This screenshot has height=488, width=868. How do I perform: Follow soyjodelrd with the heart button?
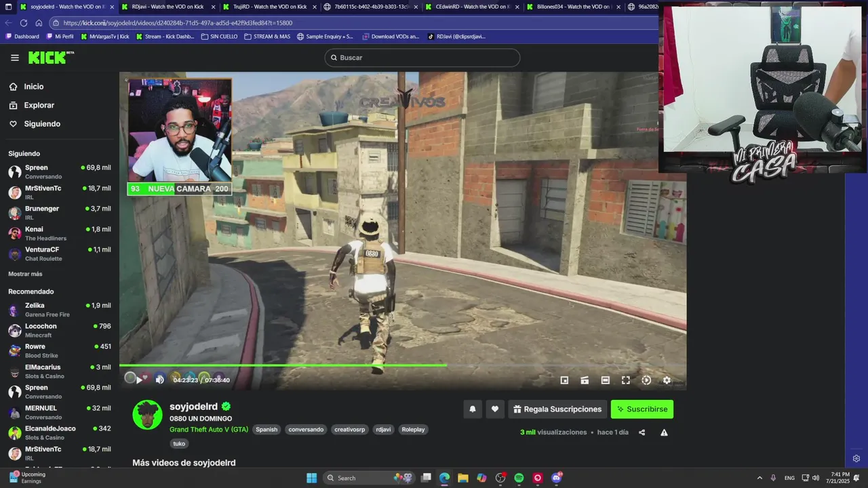495,409
